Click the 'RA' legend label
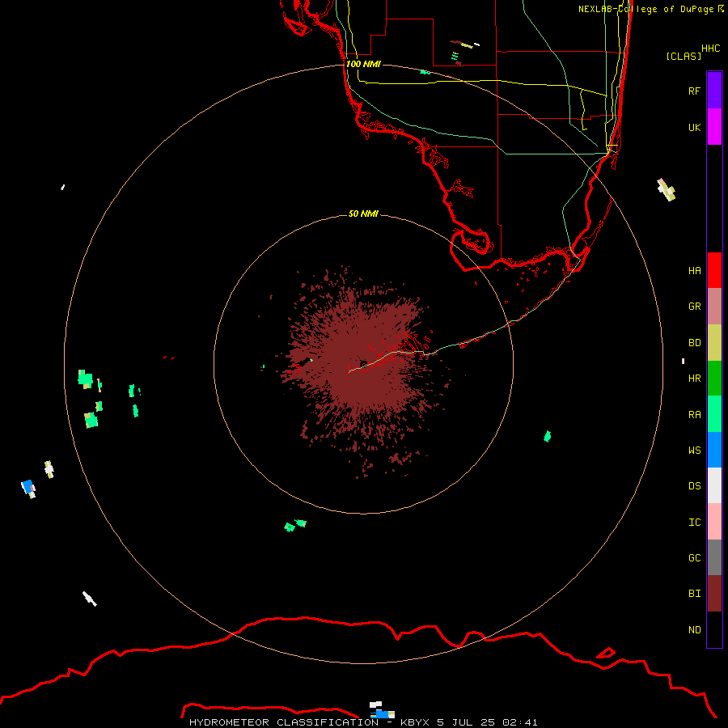This screenshot has height=728, width=728. pyautogui.click(x=695, y=414)
